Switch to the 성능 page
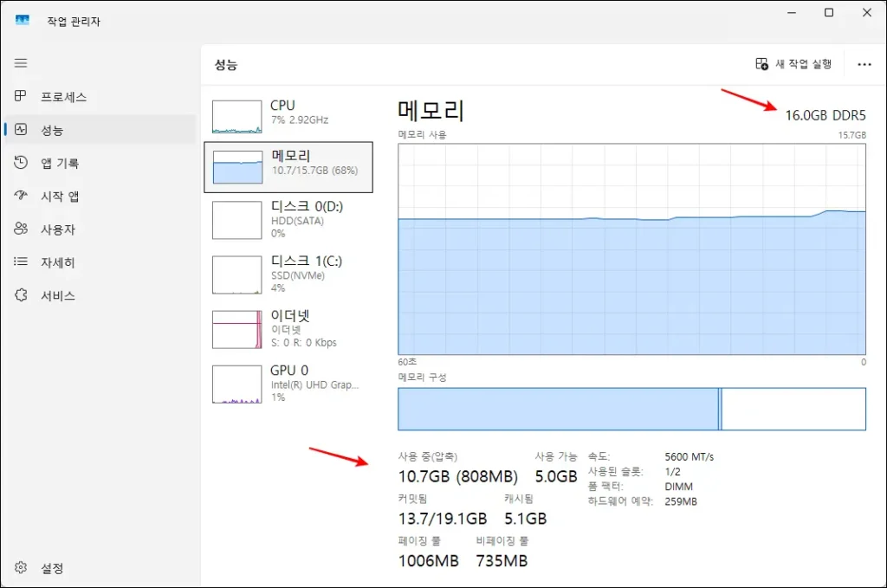Image resolution: width=887 pixels, height=588 pixels. (100, 130)
